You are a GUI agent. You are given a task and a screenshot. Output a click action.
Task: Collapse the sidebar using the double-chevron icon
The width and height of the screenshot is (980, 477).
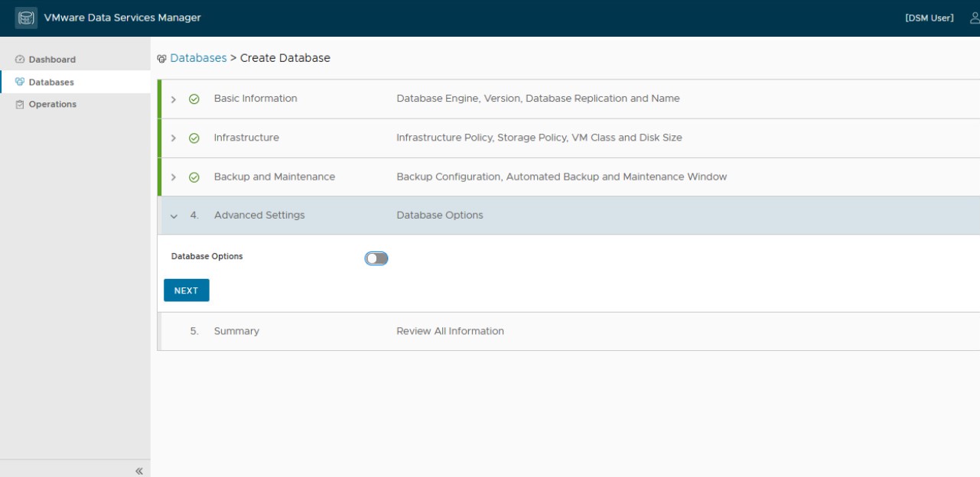tap(139, 471)
